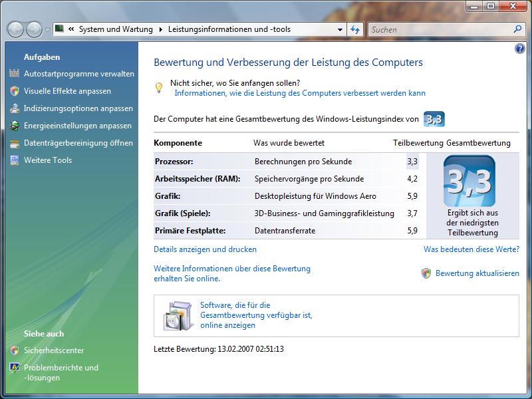Click the Autostartprogramme verwalten icon
Viewport: 532px width, 399px height.
[14, 73]
